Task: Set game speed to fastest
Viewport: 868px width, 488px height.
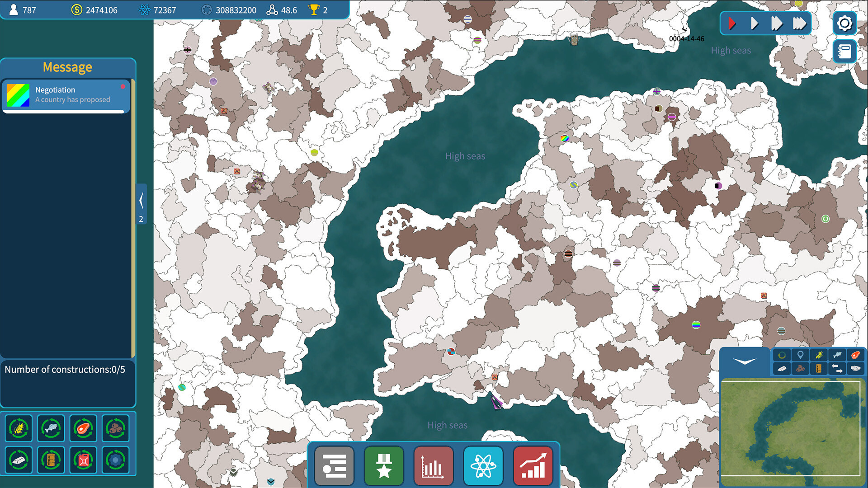Action: [799, 23]
